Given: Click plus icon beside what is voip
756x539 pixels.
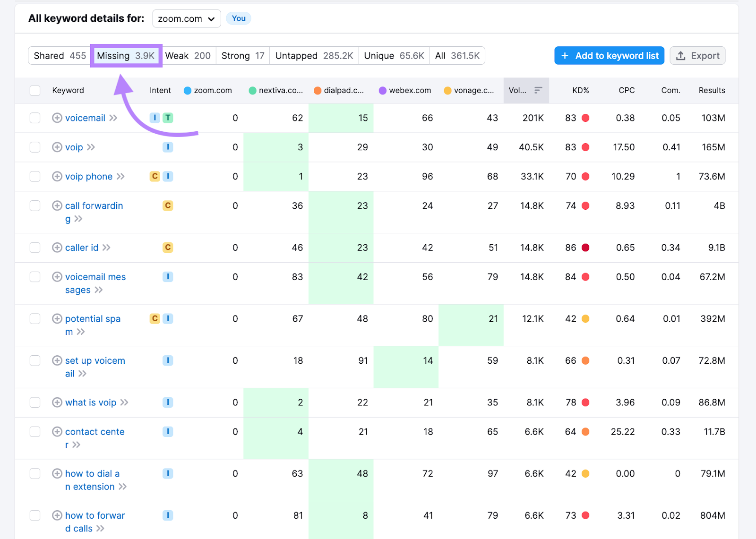Looking at the screenshot, I should (x=57, y=402).
